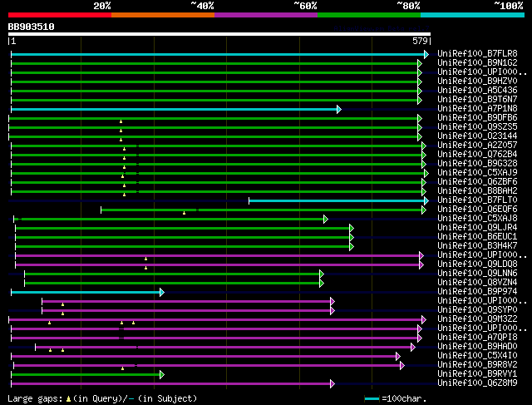
Task: Open hit label UniRef100_C5XAJ8
Action: [477, 219]
